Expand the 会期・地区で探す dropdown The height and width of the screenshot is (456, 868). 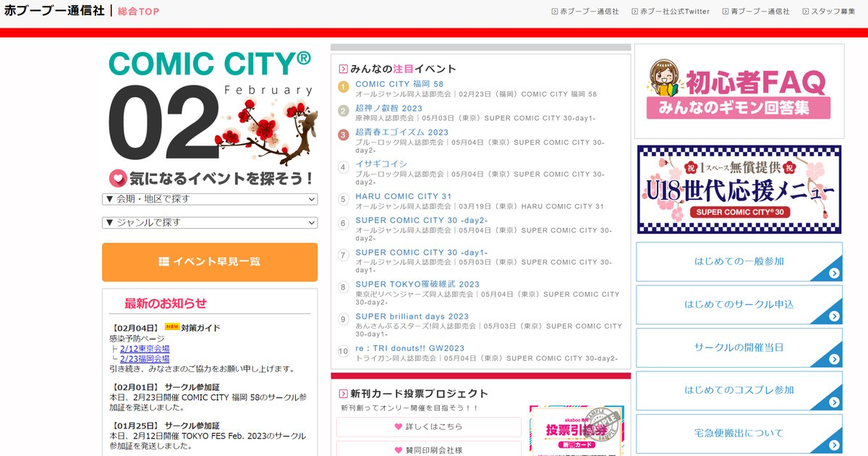pyautogui.click(x=210, y=199)
